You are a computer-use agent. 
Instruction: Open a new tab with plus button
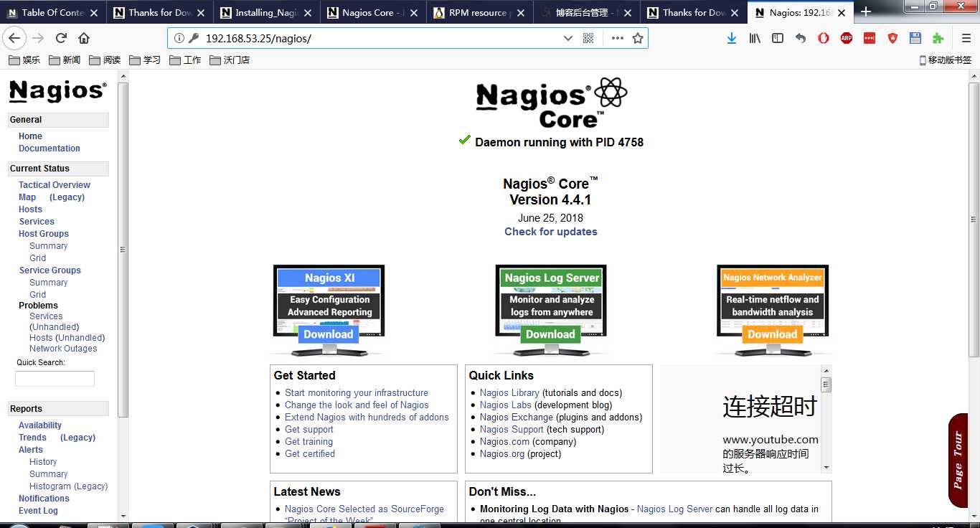pos(866,11)
